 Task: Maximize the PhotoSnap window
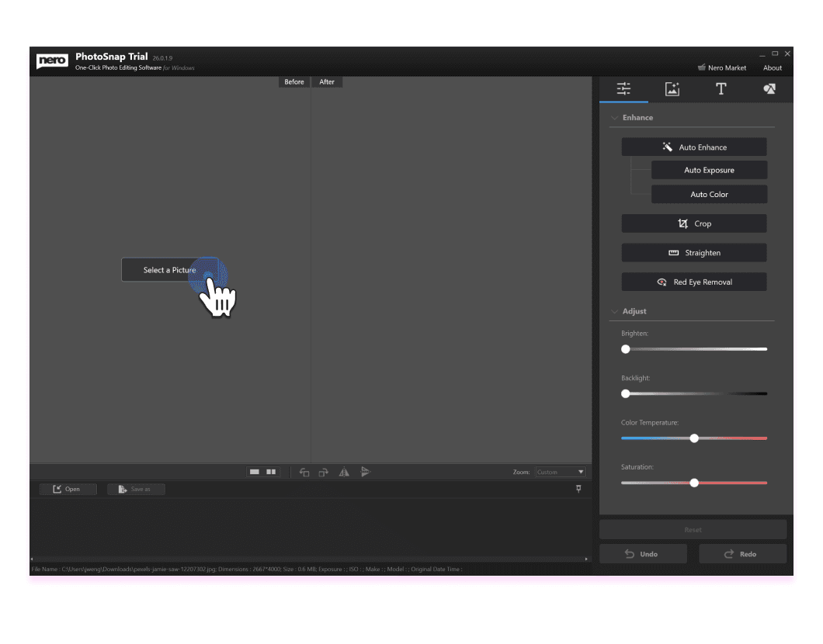(x=775, y=54)
